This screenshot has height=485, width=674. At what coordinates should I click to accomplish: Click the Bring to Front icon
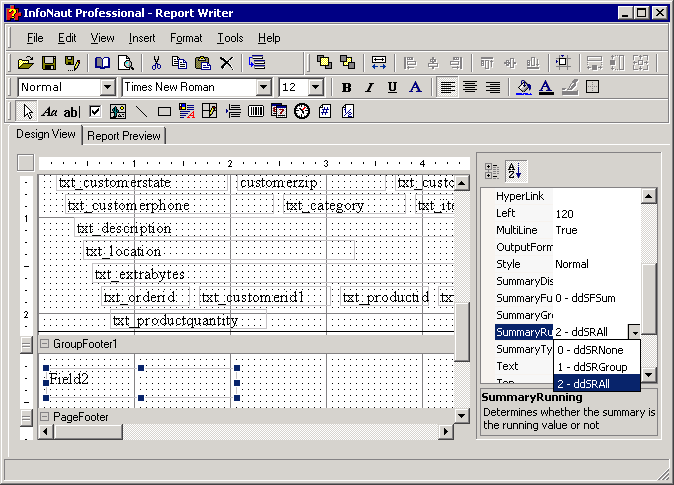pyautogui.click(x=324, y=63)
